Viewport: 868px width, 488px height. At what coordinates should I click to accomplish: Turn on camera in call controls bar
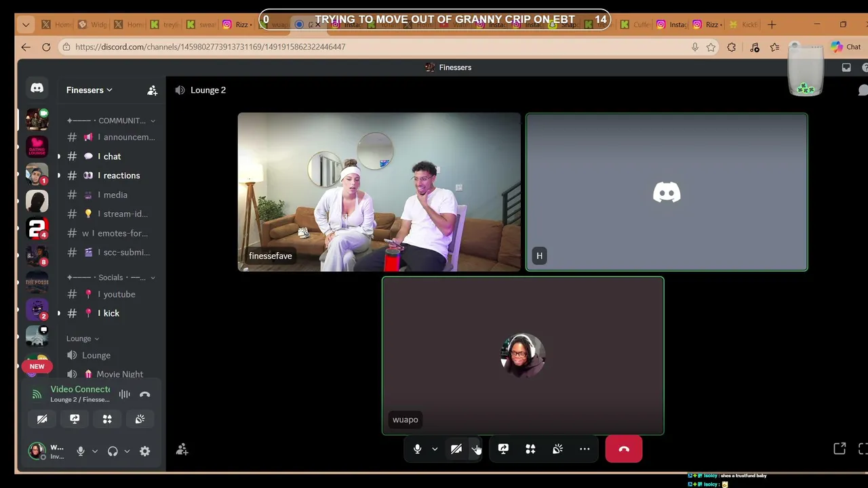click(456, 449)
